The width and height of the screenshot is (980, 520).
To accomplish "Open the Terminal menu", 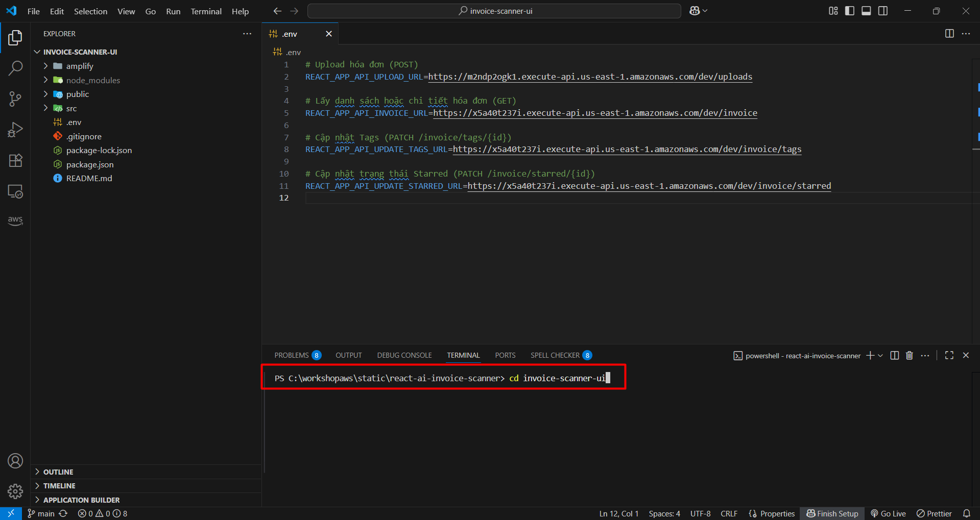I will (206, 11).
